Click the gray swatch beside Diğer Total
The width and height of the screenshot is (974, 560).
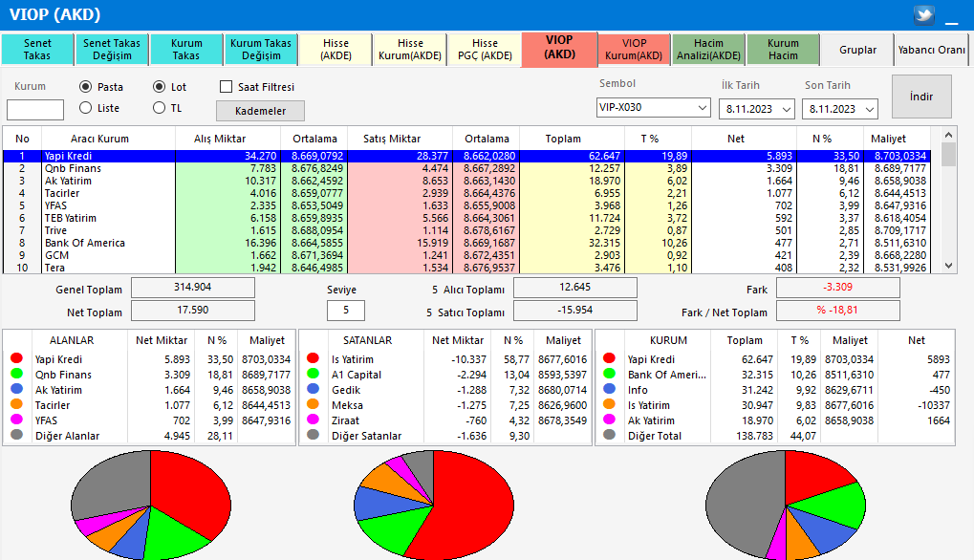(x=610, y=435)
